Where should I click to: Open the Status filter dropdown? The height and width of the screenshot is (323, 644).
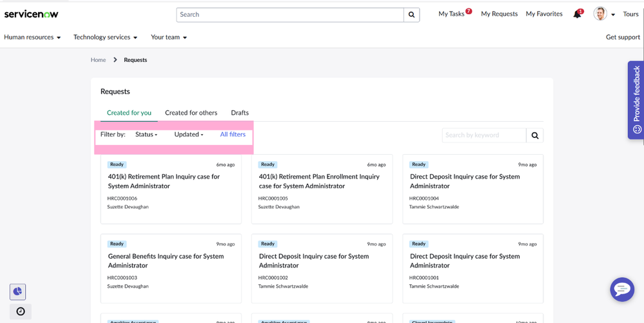pos(146,134)
